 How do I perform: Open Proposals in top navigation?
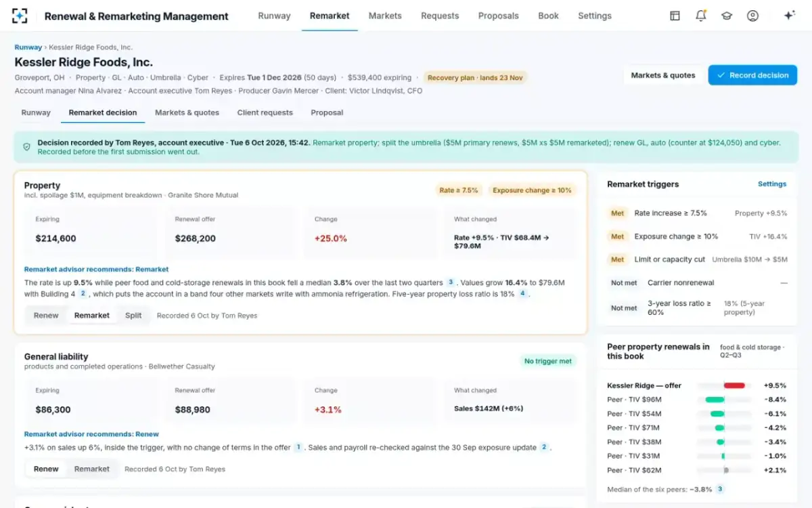point(498,16)
